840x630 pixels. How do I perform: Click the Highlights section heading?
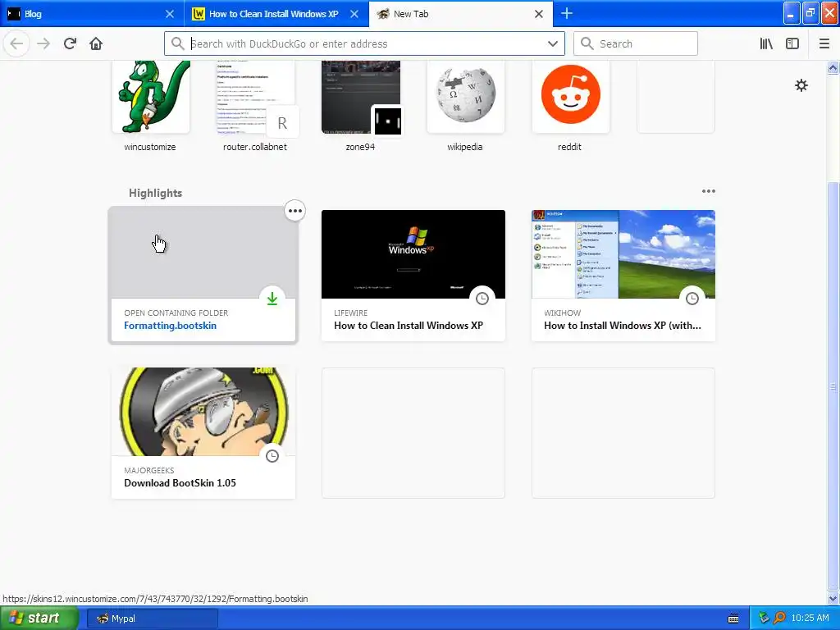[x=155, y=193]
